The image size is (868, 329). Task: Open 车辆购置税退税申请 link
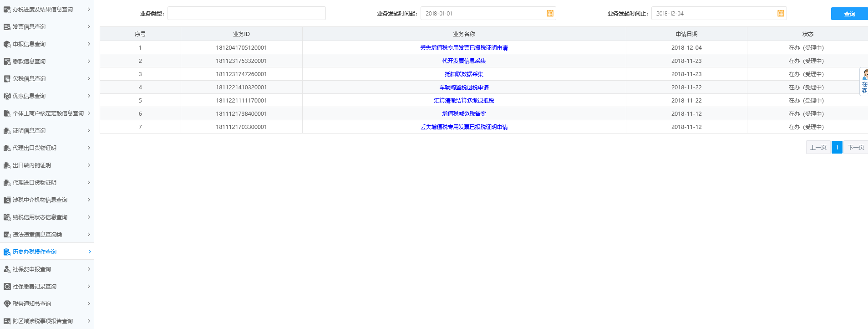(x=464, y=87)
